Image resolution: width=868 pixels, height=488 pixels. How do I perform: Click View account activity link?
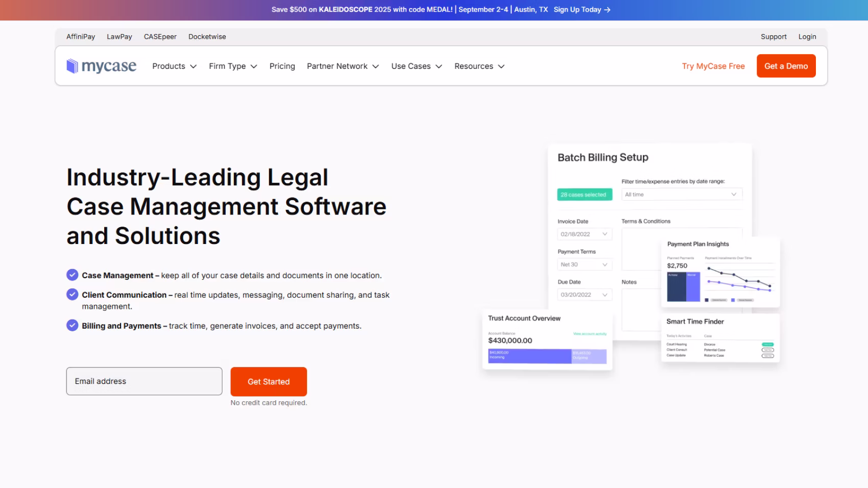[590, 334]
